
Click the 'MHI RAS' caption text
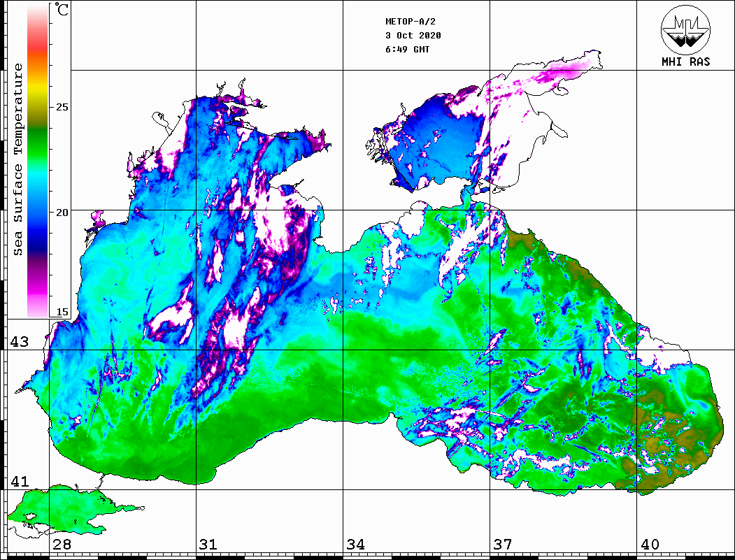click(686, 62)
